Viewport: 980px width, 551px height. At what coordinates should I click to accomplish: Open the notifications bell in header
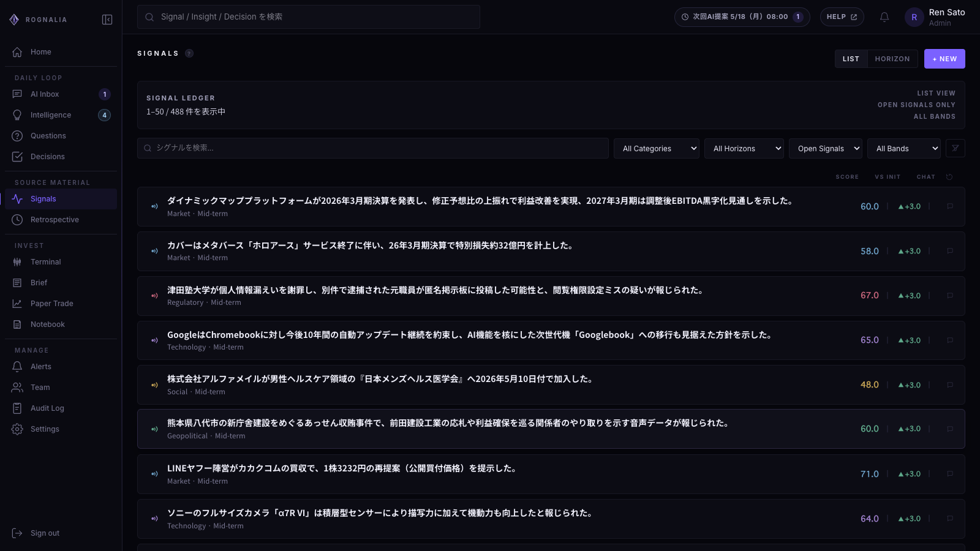pyautogui.click(x=884, y=17)
